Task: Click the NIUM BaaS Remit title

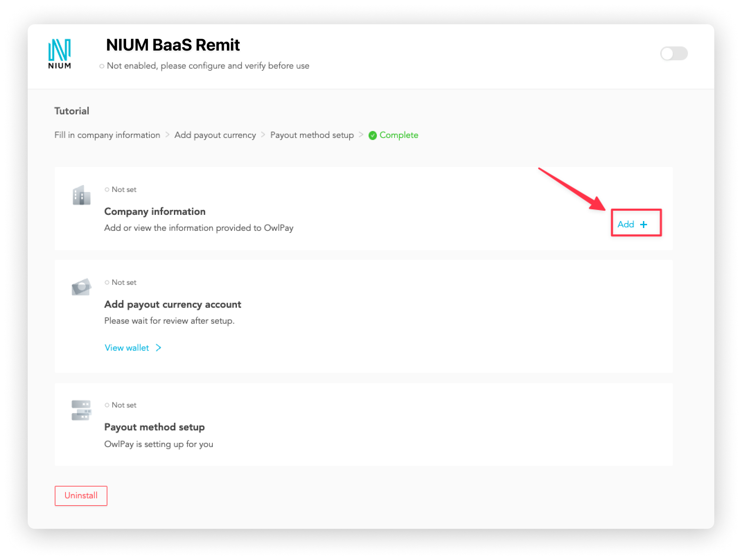Action: tap(173, 45)
